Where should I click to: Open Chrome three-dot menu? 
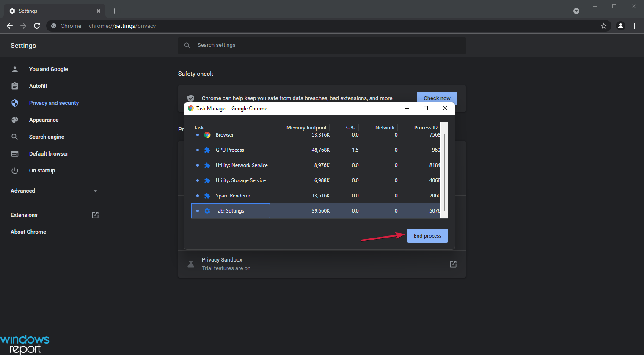click(634, 26)
